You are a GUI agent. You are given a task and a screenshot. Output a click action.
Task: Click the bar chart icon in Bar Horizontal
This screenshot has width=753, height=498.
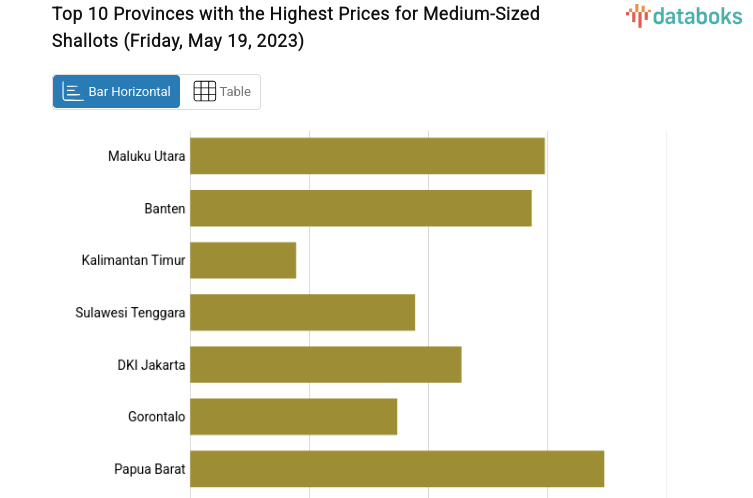(x=72, y=92)
